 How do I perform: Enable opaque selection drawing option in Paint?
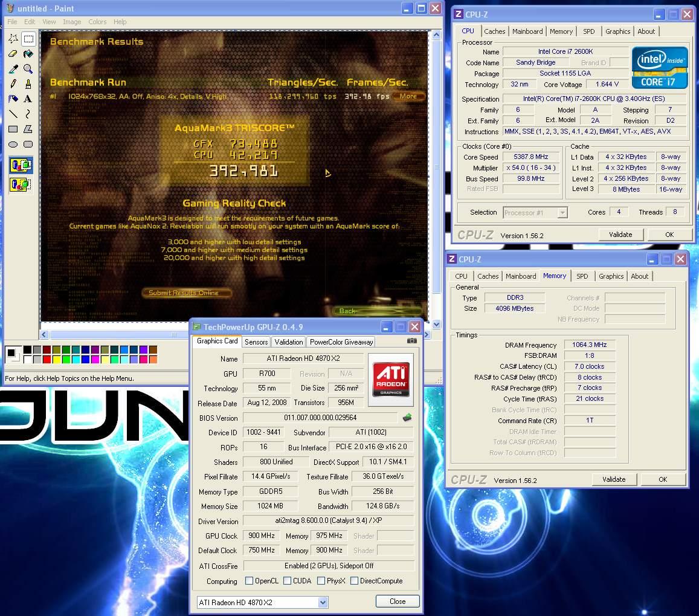pyautogui.click(x=21, y=166)
